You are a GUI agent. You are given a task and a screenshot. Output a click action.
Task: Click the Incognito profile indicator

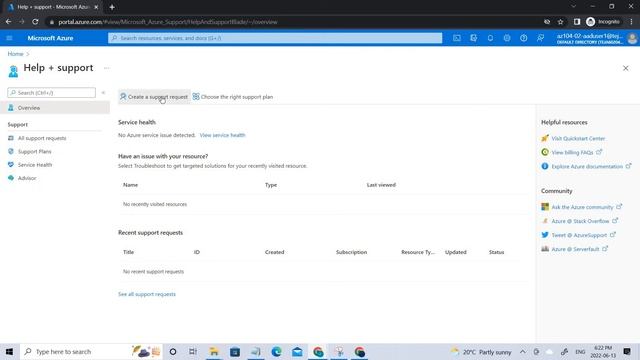pyautogui.click(x=603, y=22)
